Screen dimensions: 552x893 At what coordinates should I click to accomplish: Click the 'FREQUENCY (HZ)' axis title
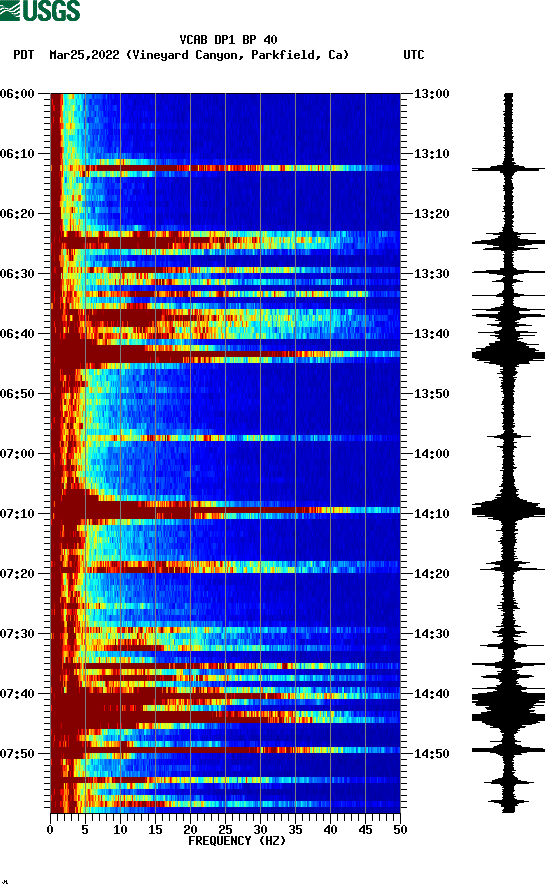(x=236, y=841)
